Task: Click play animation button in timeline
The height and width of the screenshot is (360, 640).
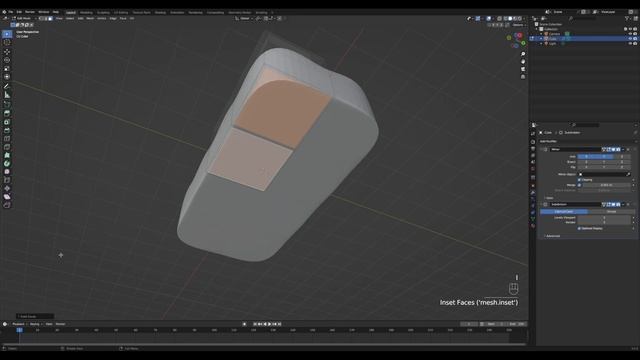Action: [x=269, y=324]
